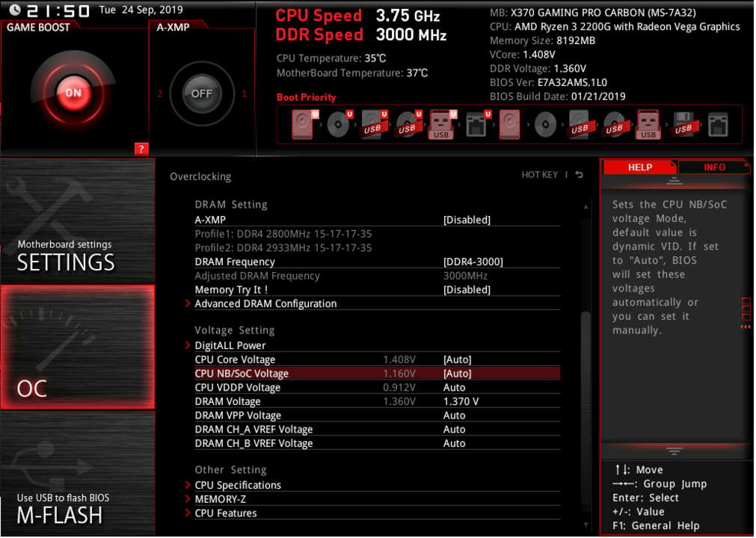Toggle the A-XMP OFF knob
Viewport: 756px width, 538px height.
tap(202, 93)
